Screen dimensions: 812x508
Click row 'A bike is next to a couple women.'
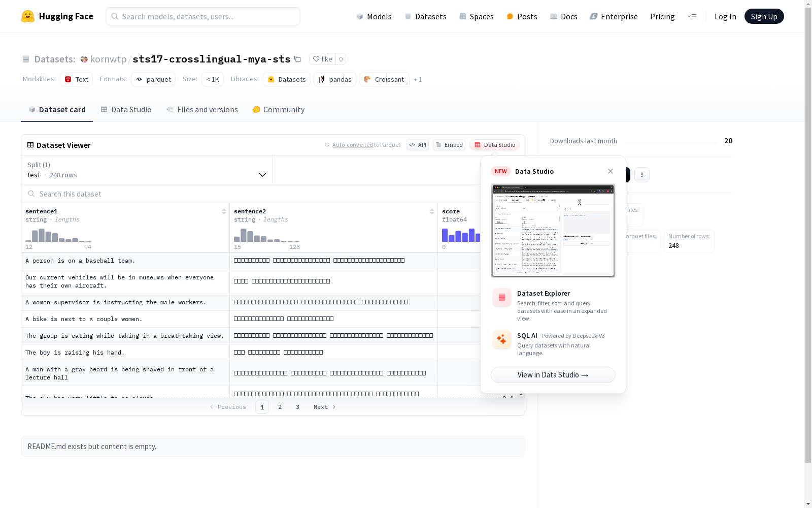pos(251,319)
